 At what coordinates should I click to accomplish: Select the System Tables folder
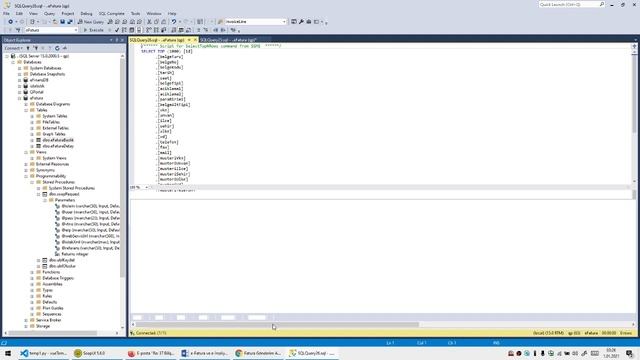point(55,116)
